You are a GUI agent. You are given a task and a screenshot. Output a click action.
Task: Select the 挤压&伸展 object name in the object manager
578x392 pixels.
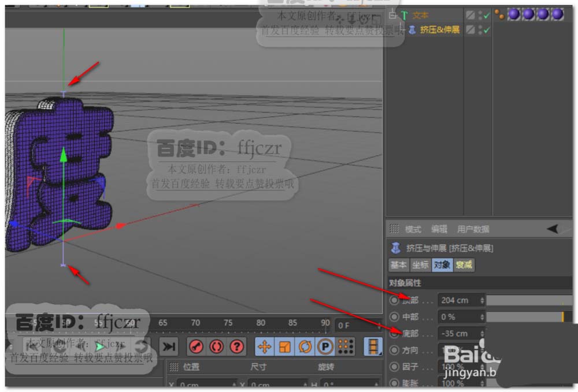pos(440,30)
